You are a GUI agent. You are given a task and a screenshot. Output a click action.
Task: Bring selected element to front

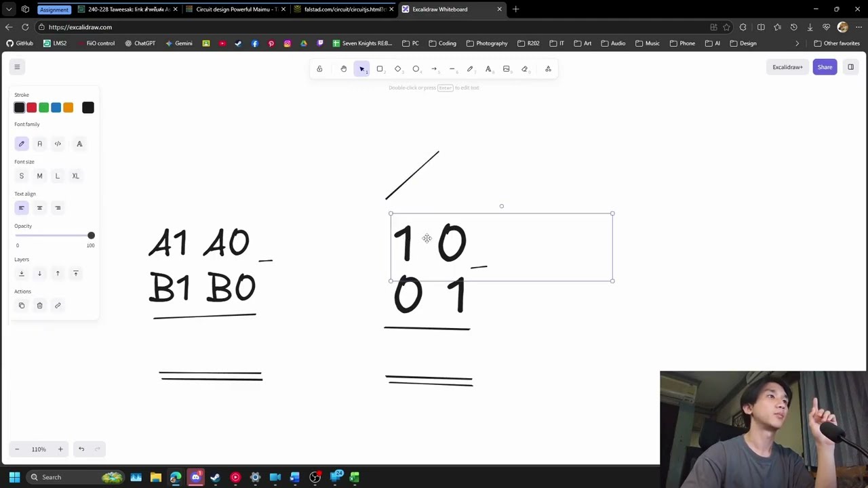[75, 273]
